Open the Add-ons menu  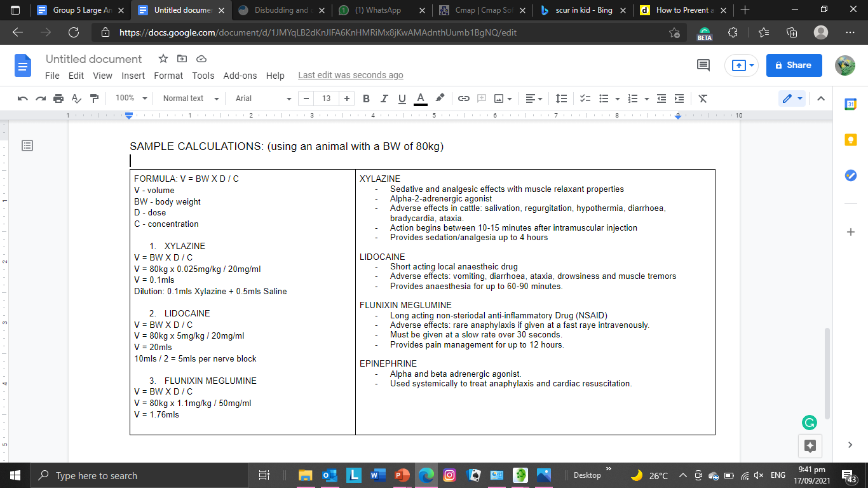(x=240, y=75)
